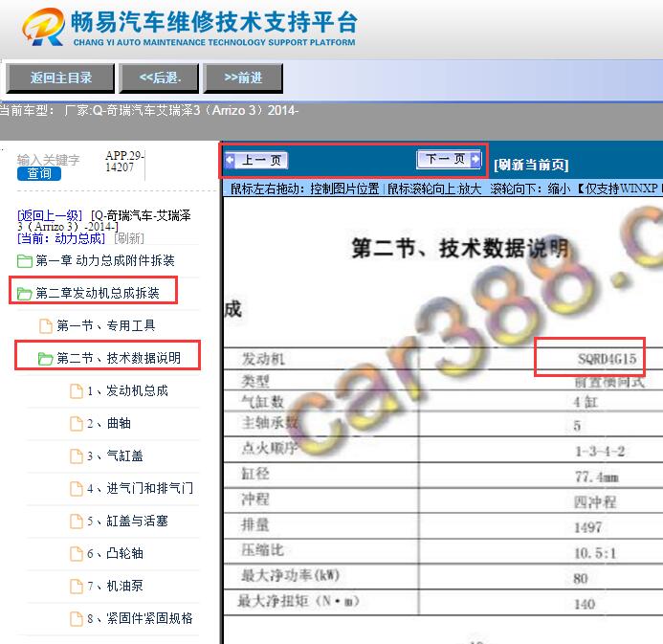
Task: Open the next page via 下一页
Action: 448,160
